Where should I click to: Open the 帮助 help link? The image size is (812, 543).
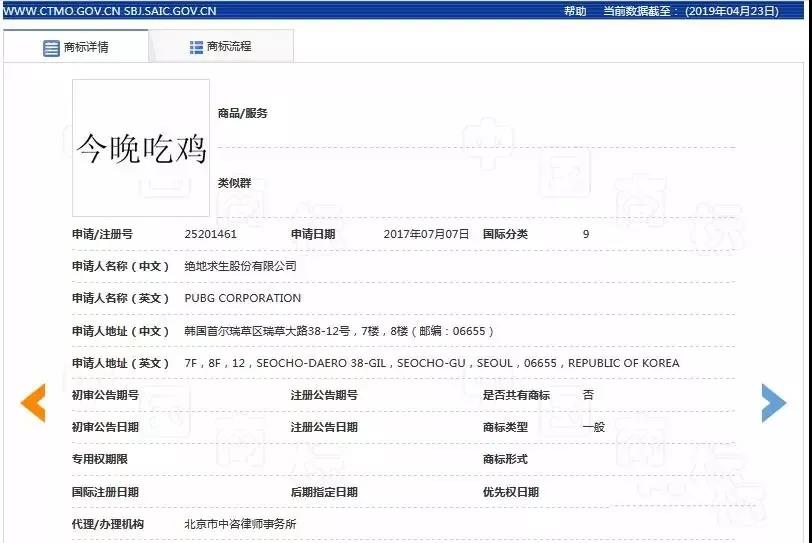[x=575, y=11]
